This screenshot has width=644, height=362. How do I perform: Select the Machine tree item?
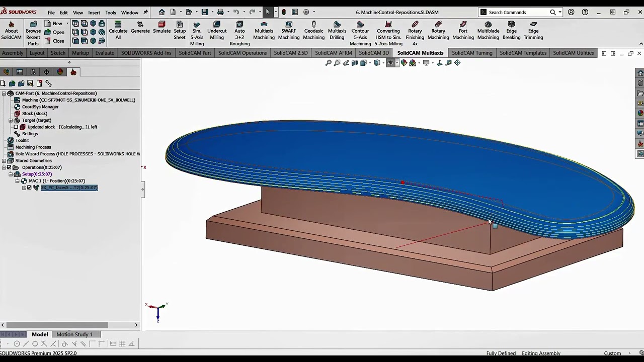click(x=74, y=100)
